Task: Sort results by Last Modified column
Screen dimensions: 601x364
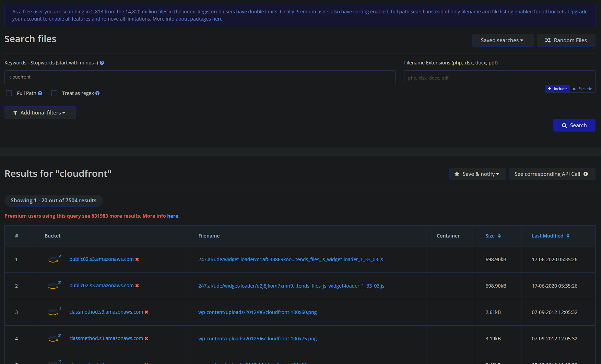Action: click(x=550, y=236)
